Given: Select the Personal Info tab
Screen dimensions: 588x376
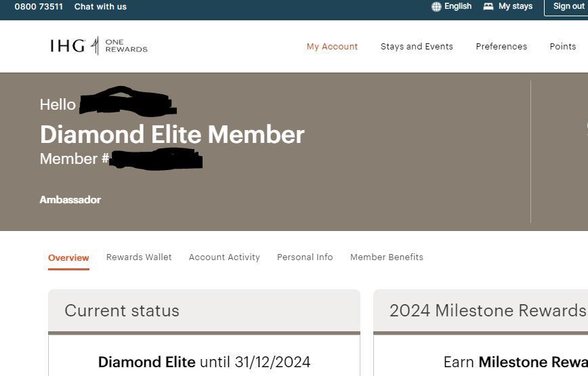Looking at the screenshot, I should 305,257.
